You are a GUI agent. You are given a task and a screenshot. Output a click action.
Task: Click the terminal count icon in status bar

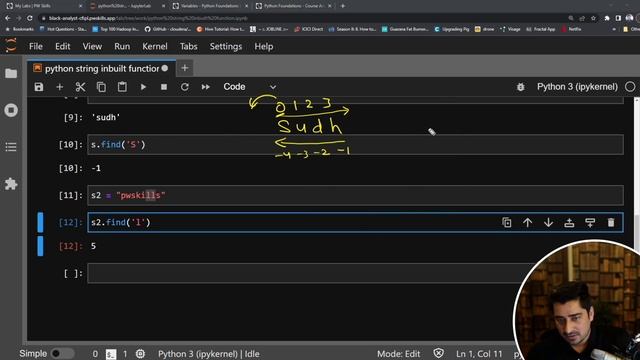[111, 354]
